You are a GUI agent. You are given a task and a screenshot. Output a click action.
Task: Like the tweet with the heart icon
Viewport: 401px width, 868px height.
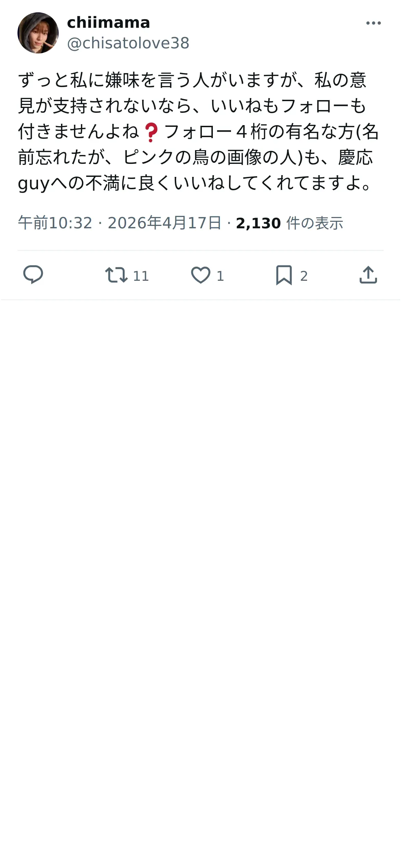pos(200,275)
